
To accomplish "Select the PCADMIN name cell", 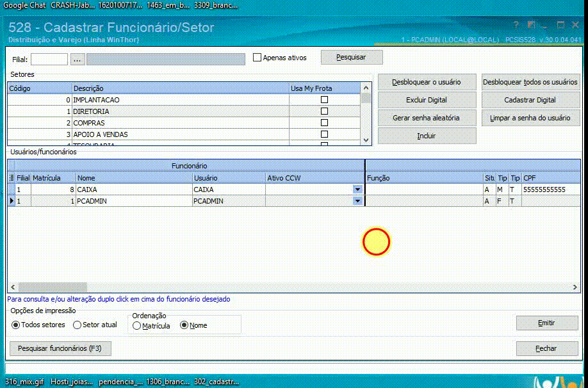I will pos(134,201).
